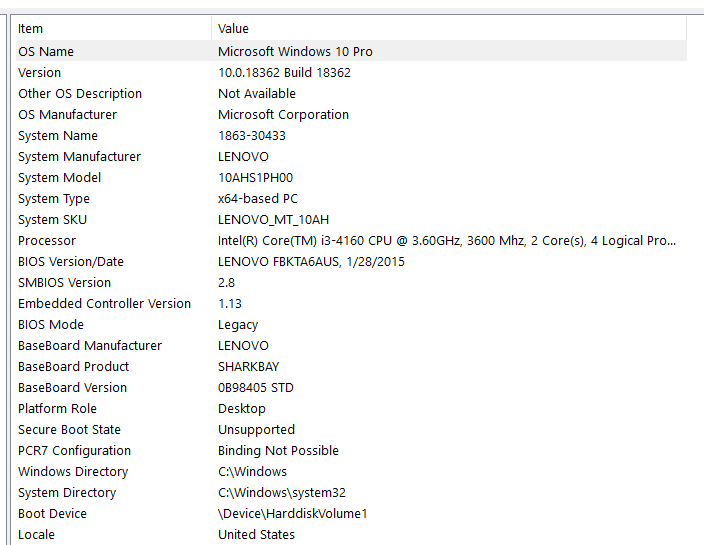Select the OS Name row label

(x=46, y=52)
